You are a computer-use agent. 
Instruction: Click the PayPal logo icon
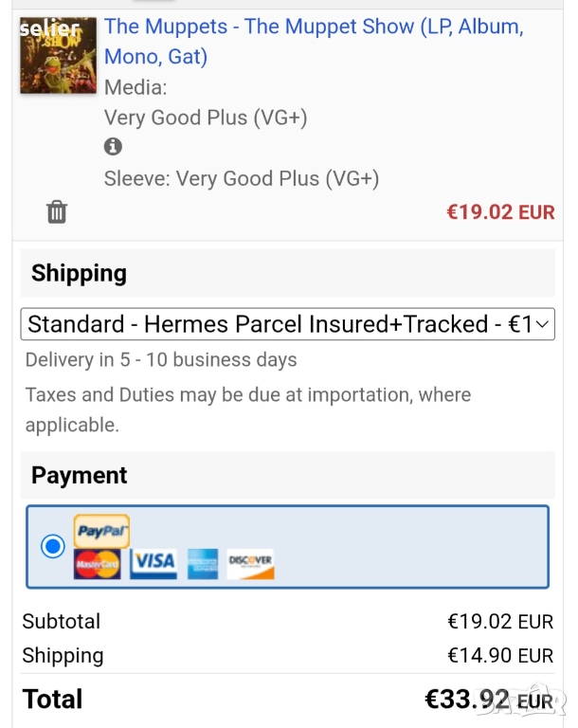coord(101,532)
